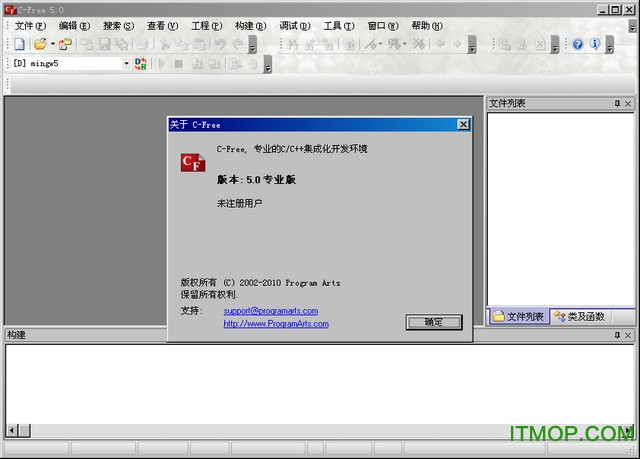Open a file with the folder icon

coord(40,44)
